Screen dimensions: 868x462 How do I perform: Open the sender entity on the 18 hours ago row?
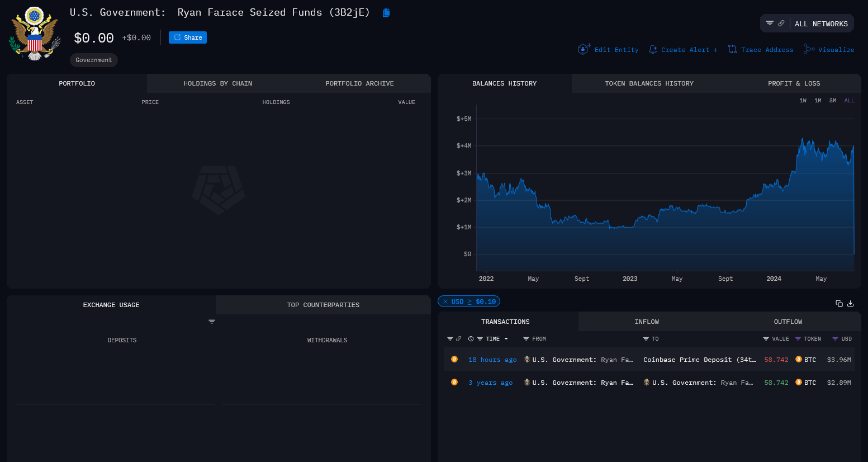point(578,360)
